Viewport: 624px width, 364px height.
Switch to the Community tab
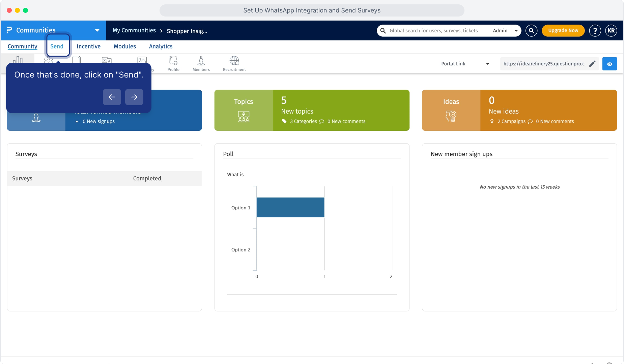[x=23, y=47]
